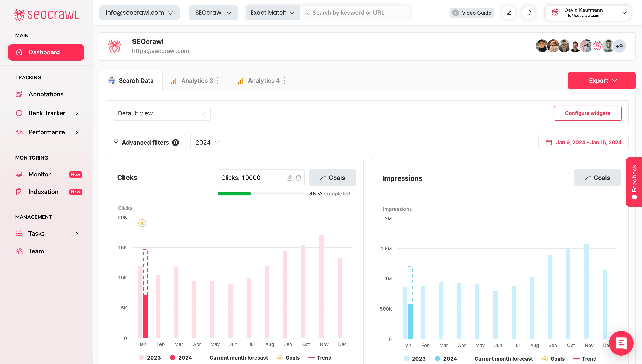This screenshot has width=642, height=364.
Task: Edit the Clicks 19000 goal pencil icon
Action: click(x=290, y=178)
